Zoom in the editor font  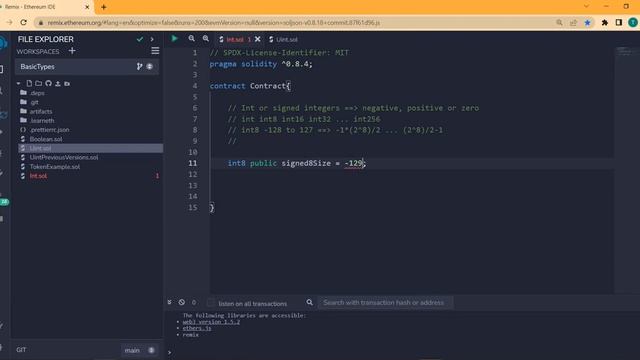(x=206, y=39)
